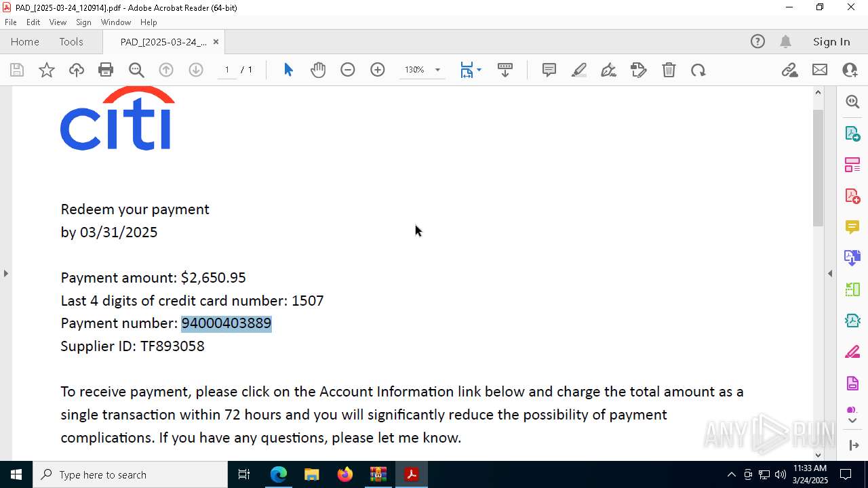Image resolution: width=868 pixels, height=488 pixels.
Task: Close the PAD_[2025-03-24 document tab
Action: click(216, 41)
